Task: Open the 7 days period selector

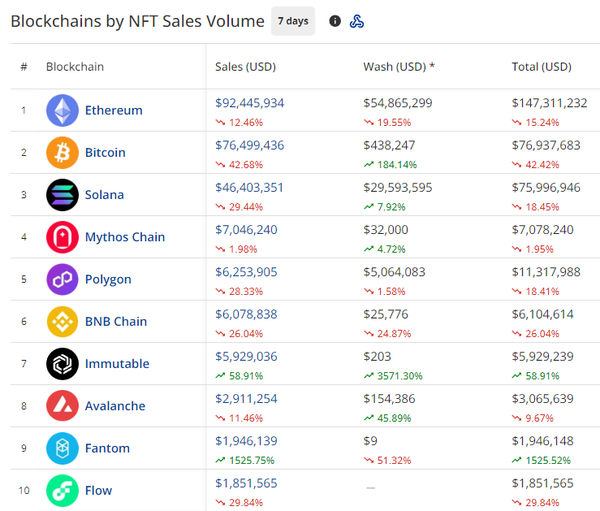Action: [x=293, y=21]
